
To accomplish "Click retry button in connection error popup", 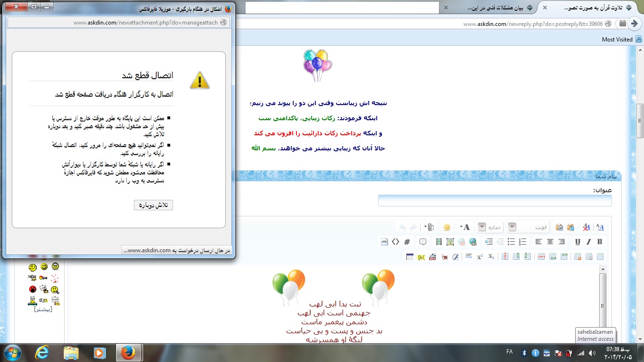I will pyautogui.click(x=154, y=205).
